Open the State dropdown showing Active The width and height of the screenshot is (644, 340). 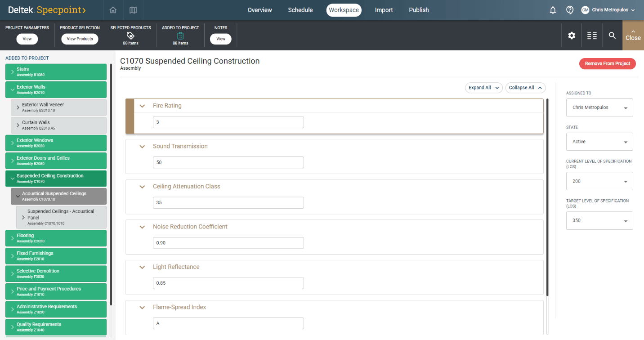[599, 142]
